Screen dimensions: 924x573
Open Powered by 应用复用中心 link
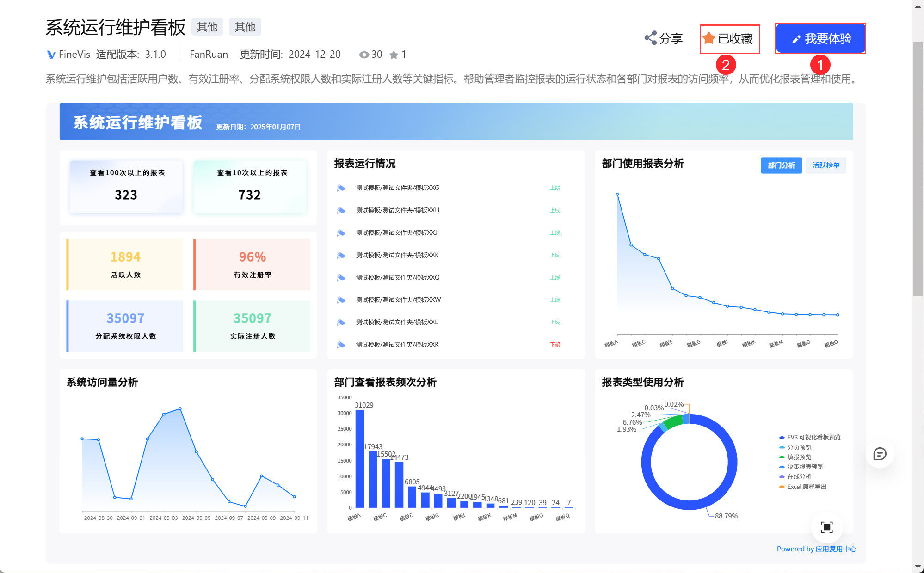point(816,549)
